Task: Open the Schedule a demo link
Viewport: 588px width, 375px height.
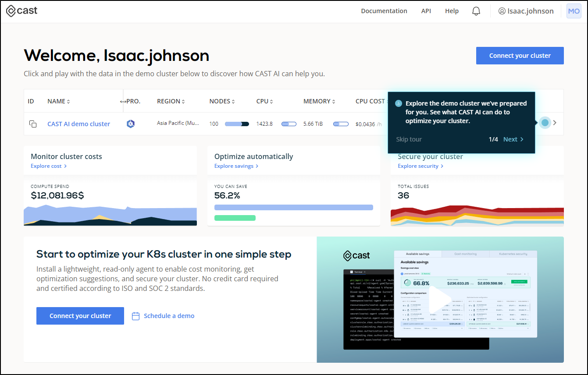Action: click(x=169, y=316)
